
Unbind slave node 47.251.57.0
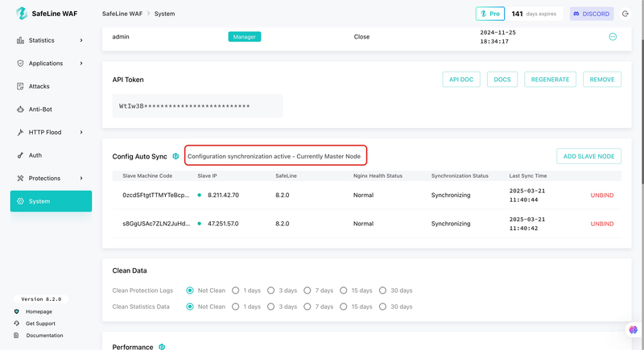point(601,224)
